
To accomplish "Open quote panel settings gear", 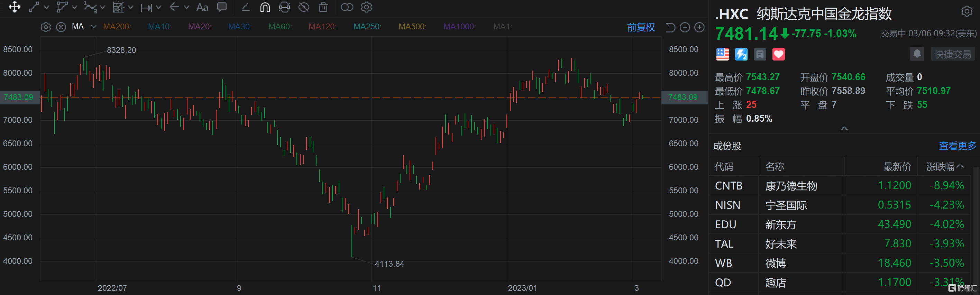I will click(x=967, y=11).
